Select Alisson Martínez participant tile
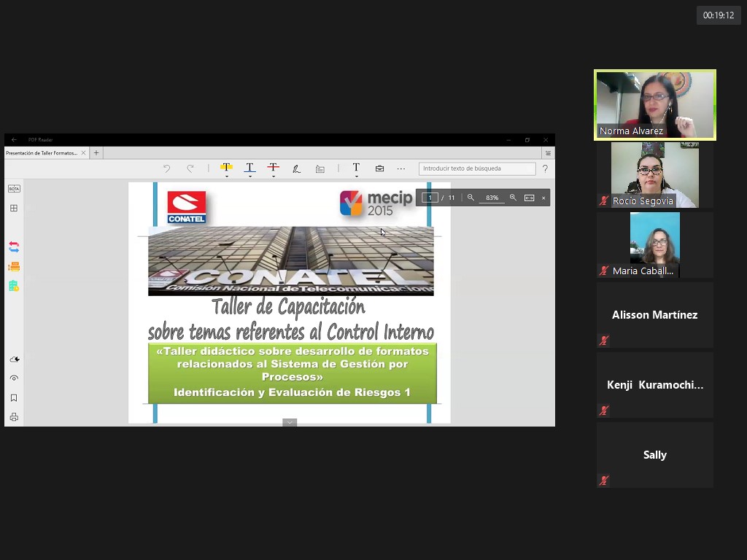Image resolution: width=747 pixels, height=560 pixels. point(655,315)
